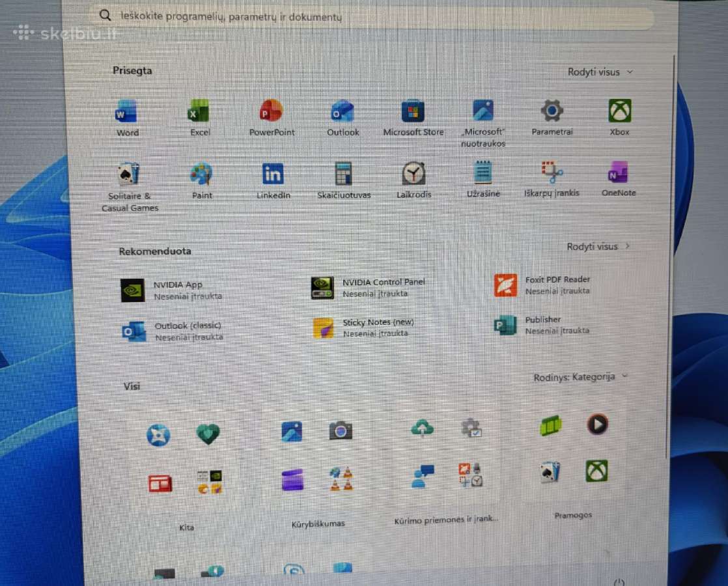Open media player icon in Pramogos group
728x586 pixels.
[x=598, y=424]
